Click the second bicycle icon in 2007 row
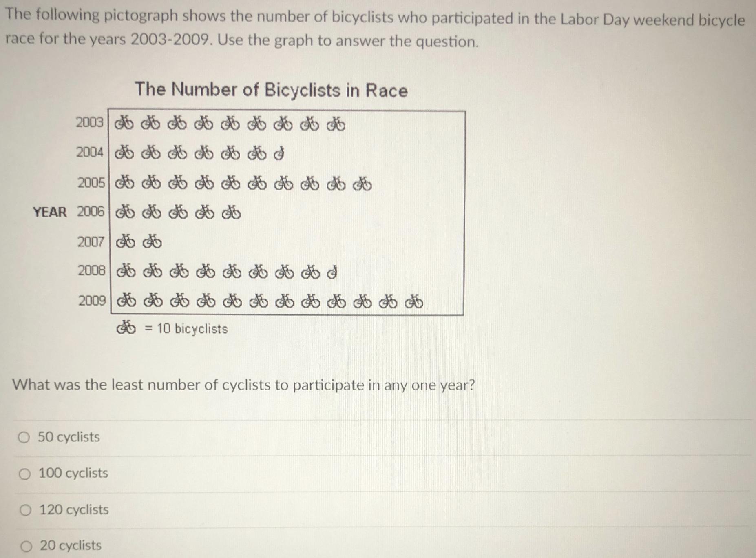The height and width of the screenshot is (558, 756). pyautogui.click(x=152, y=242)
